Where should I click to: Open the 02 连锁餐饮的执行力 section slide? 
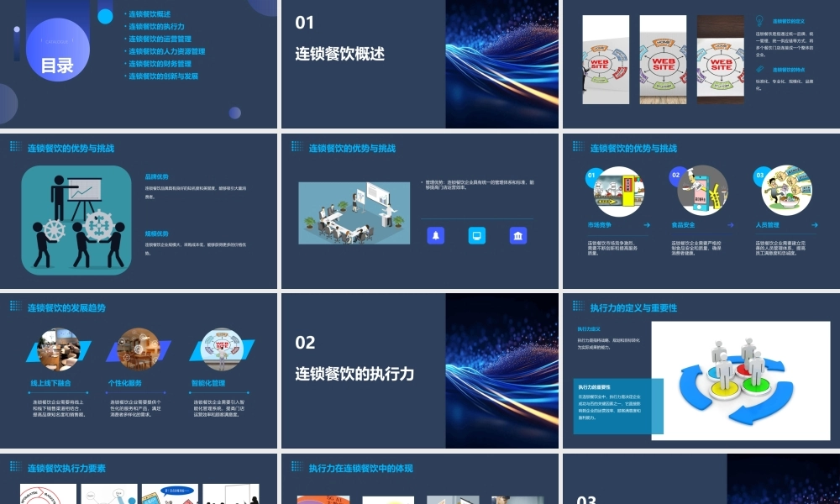(x=419, y=370)
